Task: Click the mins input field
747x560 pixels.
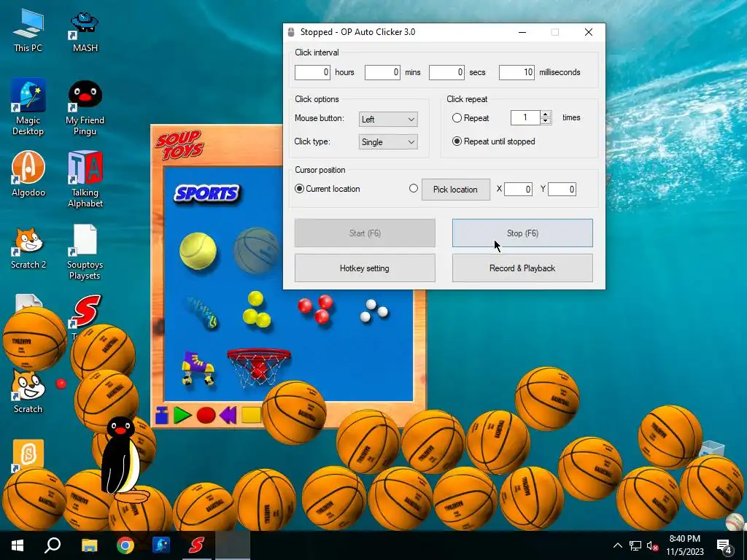Action: tap(382, 72)
